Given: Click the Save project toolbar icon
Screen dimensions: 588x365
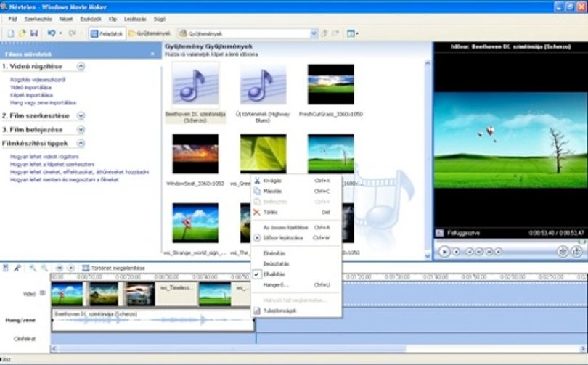Looking at the screenshot, I should click(x=33, y=33).
